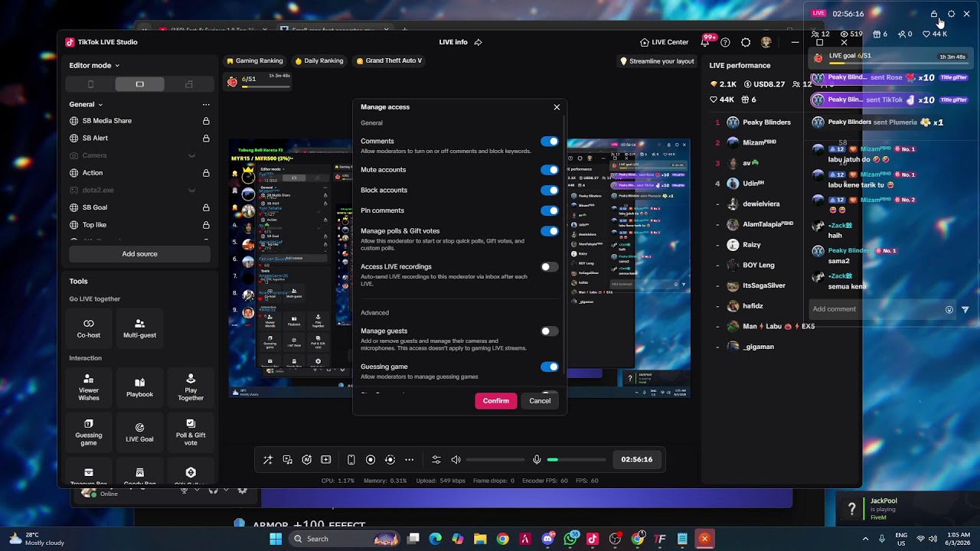Open Playbook interaction
The width and height of the screenshot is (980, 551).
tap(139, 387)
